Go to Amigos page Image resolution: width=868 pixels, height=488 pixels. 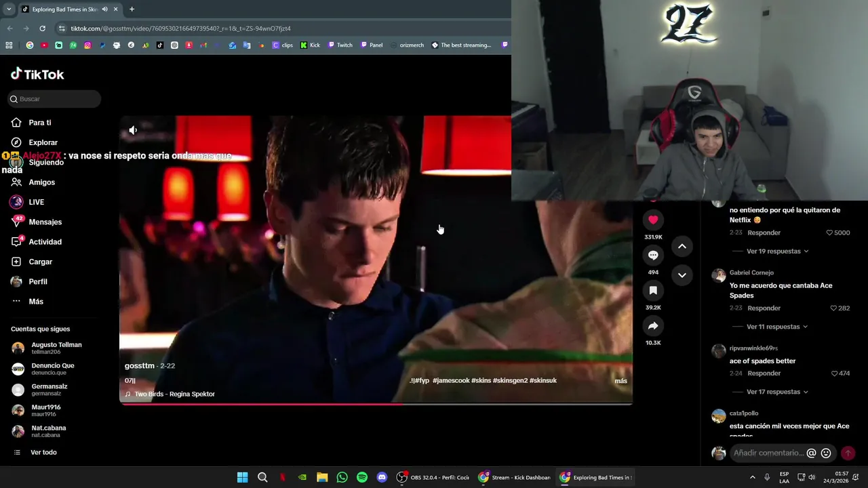[x=33, y=182]
